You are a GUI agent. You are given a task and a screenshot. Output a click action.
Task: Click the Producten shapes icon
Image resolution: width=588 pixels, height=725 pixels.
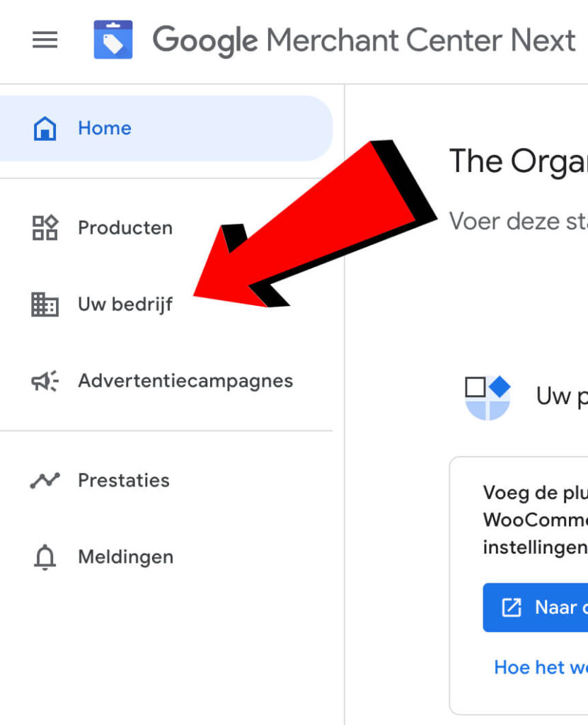click(x=45, y=228)
